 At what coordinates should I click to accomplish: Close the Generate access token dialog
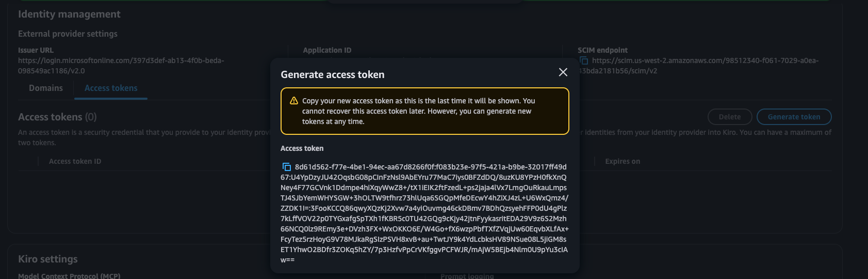click(563, 72)
